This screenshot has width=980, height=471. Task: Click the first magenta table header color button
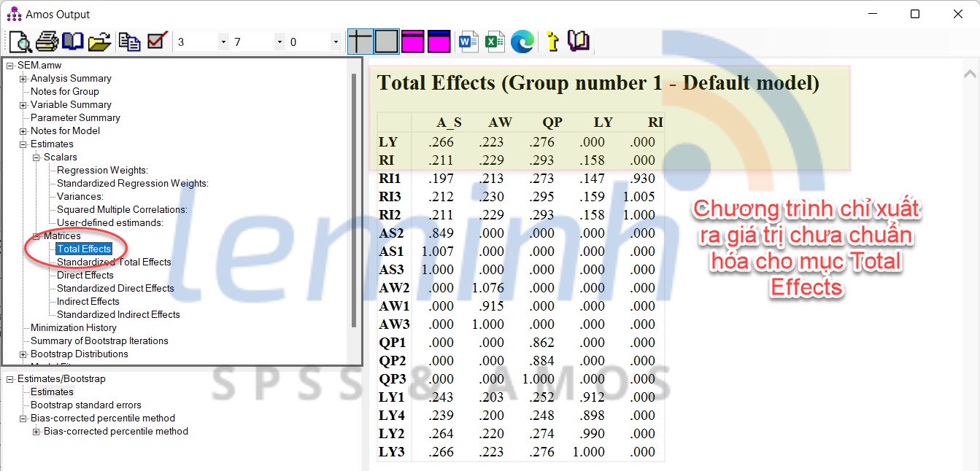click(413, 42)
